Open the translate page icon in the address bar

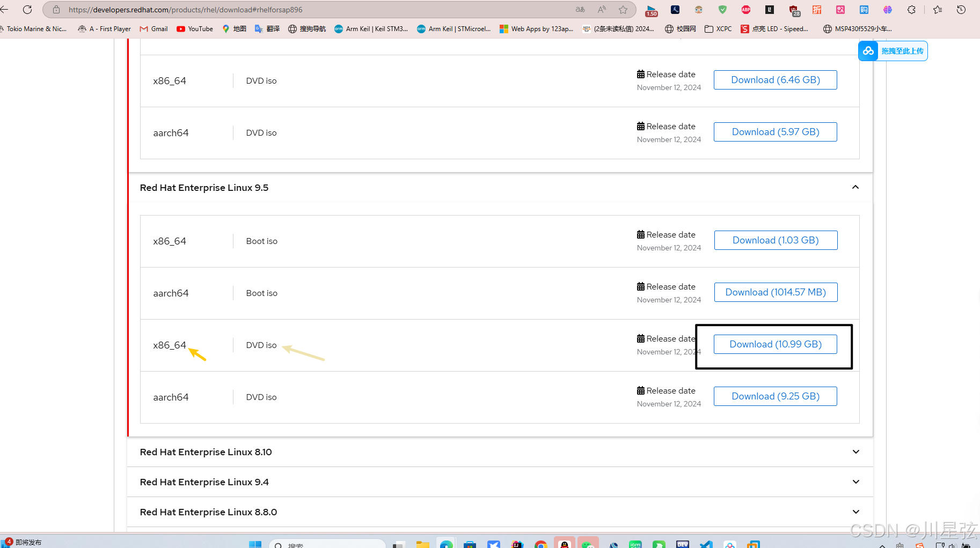tap(580, 10)
